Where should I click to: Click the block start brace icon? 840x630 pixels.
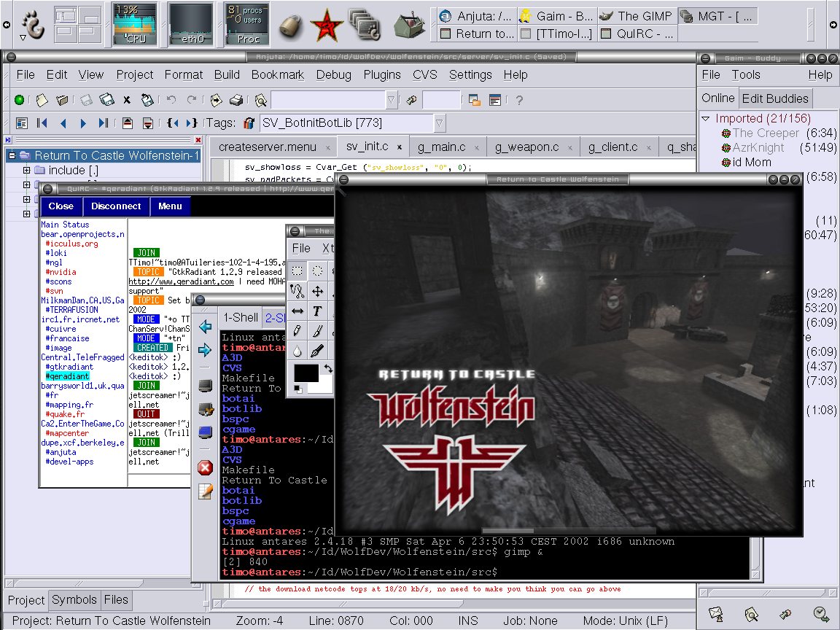(x=172, y=123)
